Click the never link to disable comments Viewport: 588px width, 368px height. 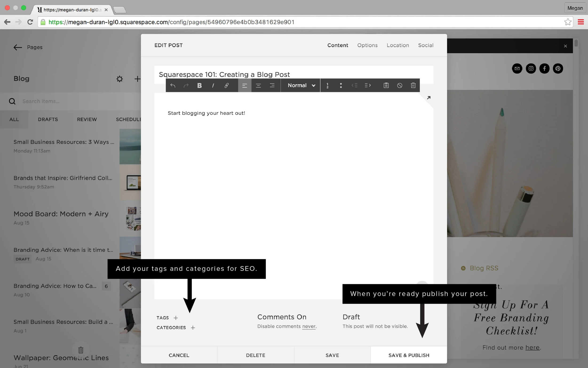(x=309, y=326)
